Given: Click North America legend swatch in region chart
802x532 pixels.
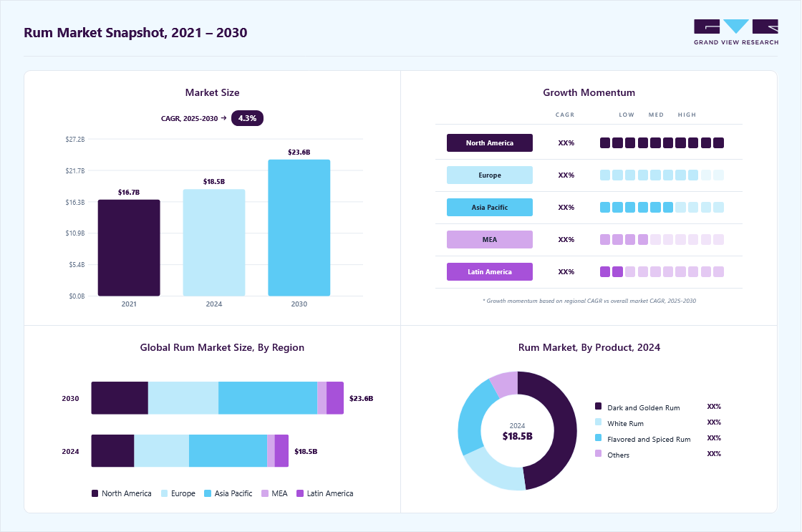Looking at the screenshot, I should coord(95,493).
